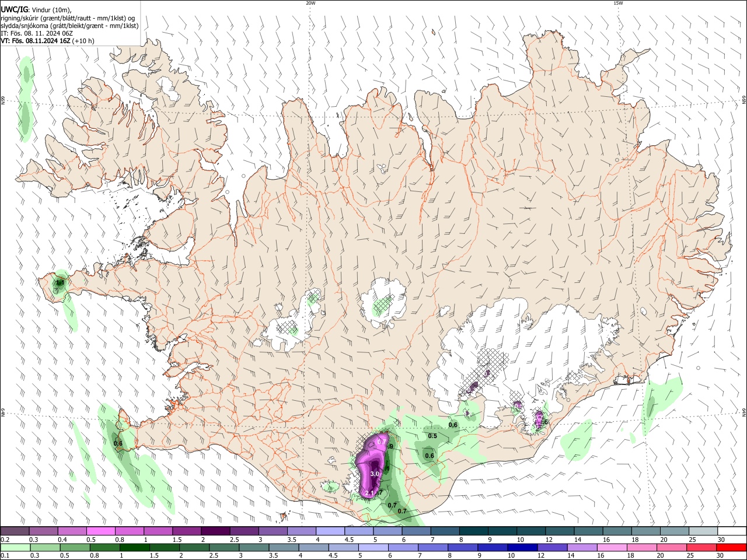Click the '0.9' value beside the purple area
The image size is (747, 560).
(391, 447)
